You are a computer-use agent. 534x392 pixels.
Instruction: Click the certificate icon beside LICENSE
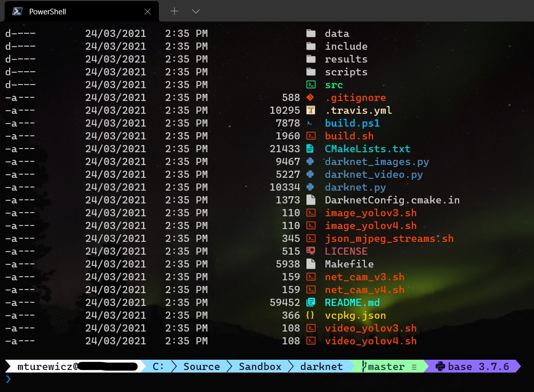[x=311, y=251]
